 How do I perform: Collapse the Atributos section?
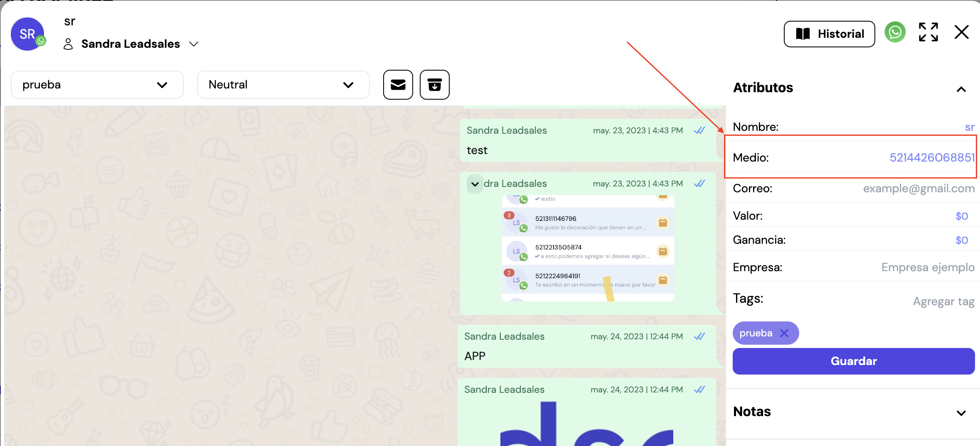(961, 89)
